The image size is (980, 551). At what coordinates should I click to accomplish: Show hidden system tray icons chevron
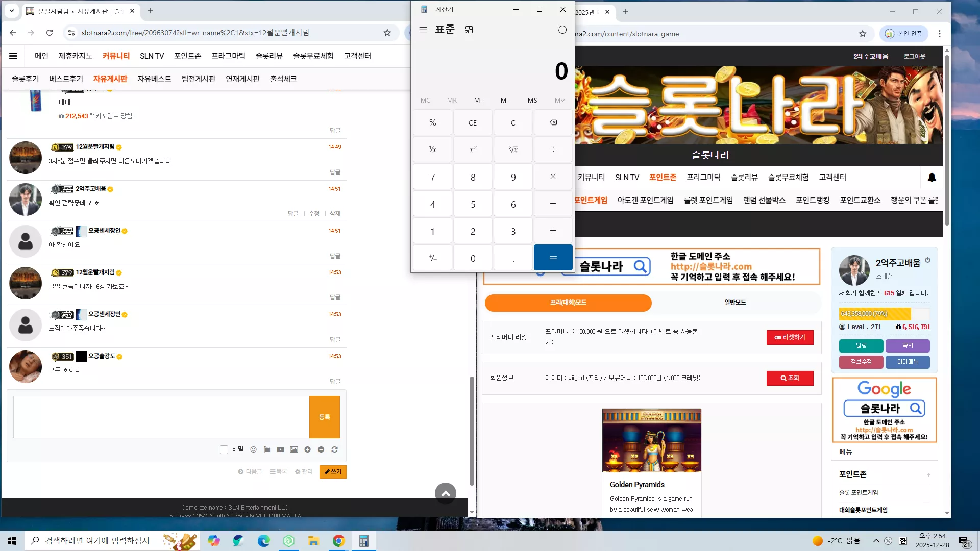point(876,541)
